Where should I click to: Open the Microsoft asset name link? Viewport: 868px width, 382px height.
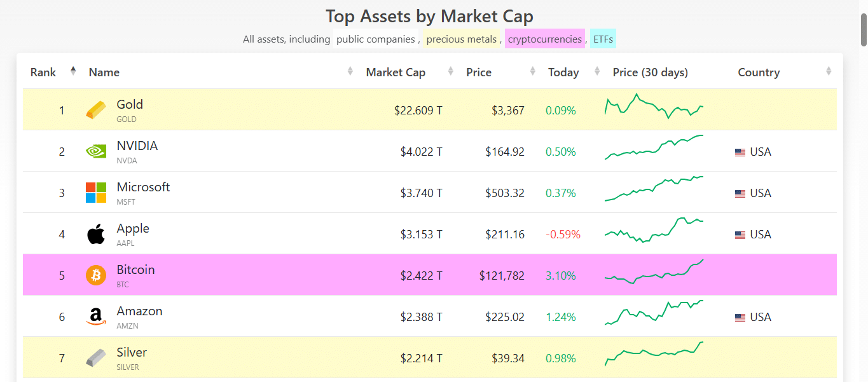tap(143, 188)
